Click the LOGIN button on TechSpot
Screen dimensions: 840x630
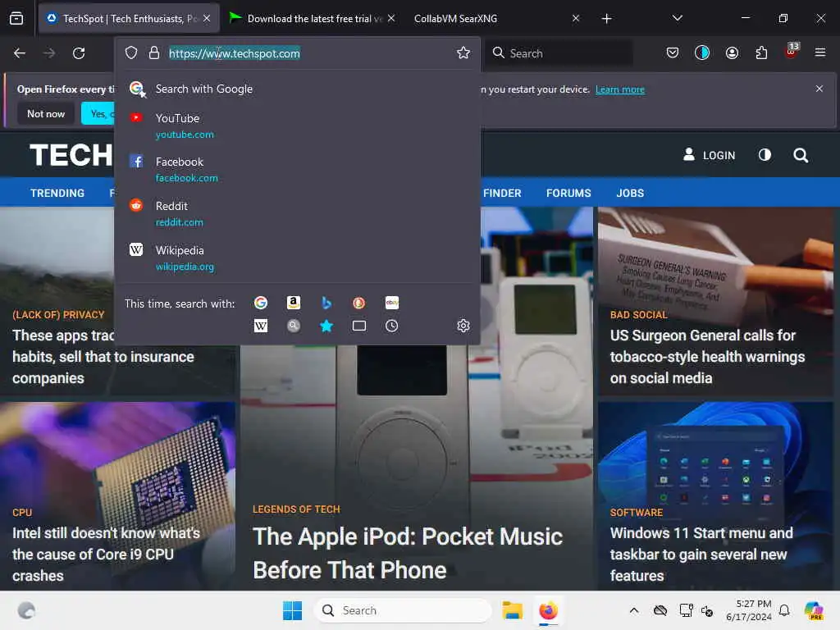click(x=709, y=155)
